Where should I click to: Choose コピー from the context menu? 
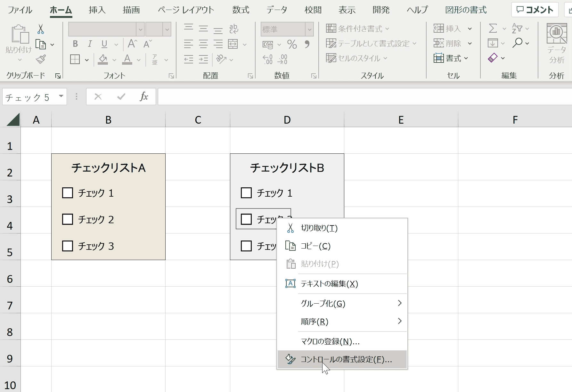342,246
